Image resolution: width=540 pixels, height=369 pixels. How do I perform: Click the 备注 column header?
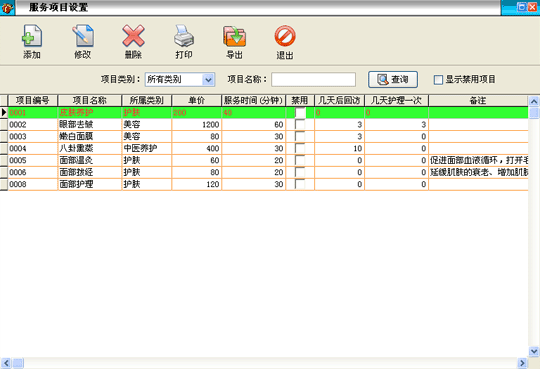pos(478,100)
